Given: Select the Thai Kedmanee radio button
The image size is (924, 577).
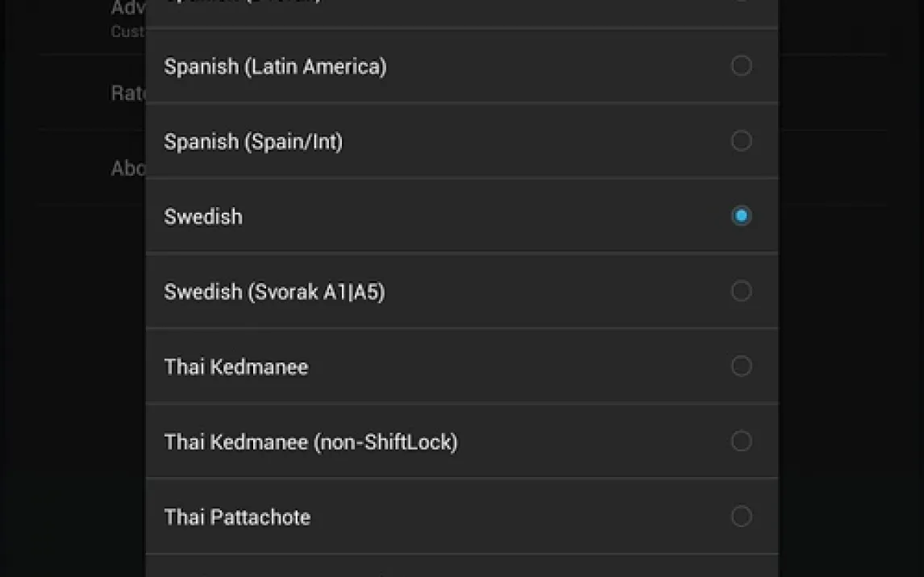Looking at the screenshot, I should [741, 366].
